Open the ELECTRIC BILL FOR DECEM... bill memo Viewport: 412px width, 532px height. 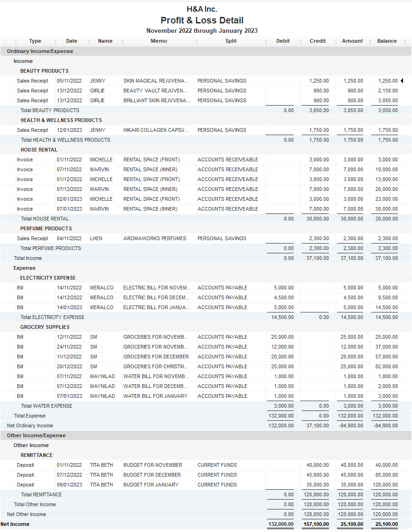tap(156, 297)
